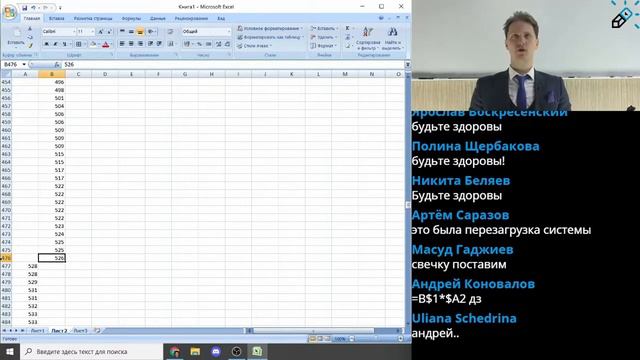Align cell contents to middle

[x=131, y=31]
